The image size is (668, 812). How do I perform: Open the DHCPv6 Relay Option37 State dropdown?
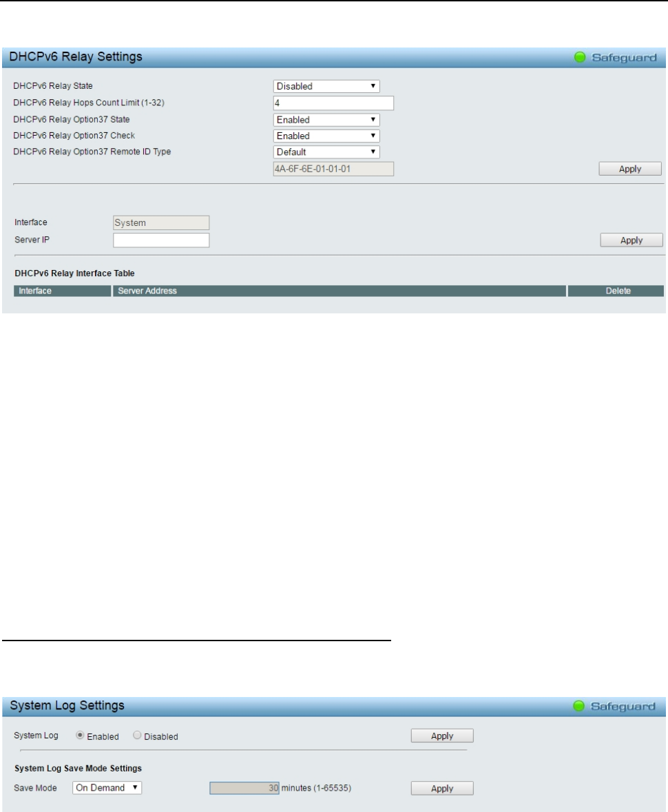point(326,120)
